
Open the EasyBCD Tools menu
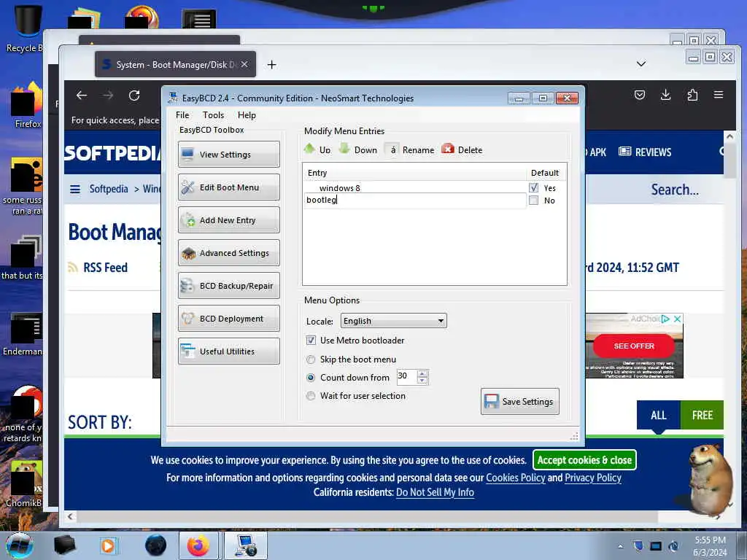pos(213,115)
